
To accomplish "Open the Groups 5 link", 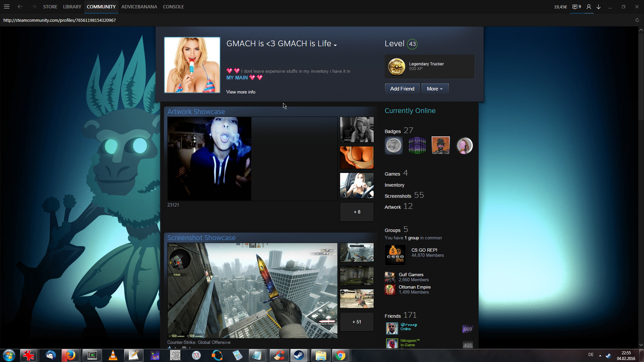I will (396, 230).
